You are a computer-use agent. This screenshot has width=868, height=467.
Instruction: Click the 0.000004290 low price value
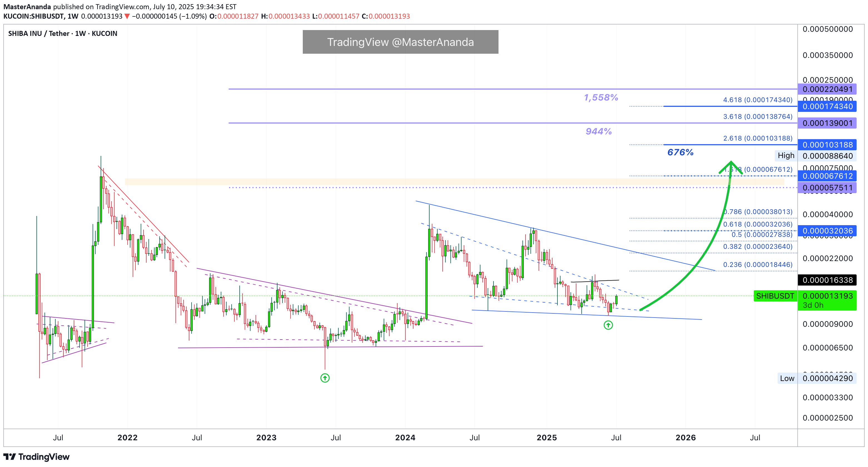point(827,378)
